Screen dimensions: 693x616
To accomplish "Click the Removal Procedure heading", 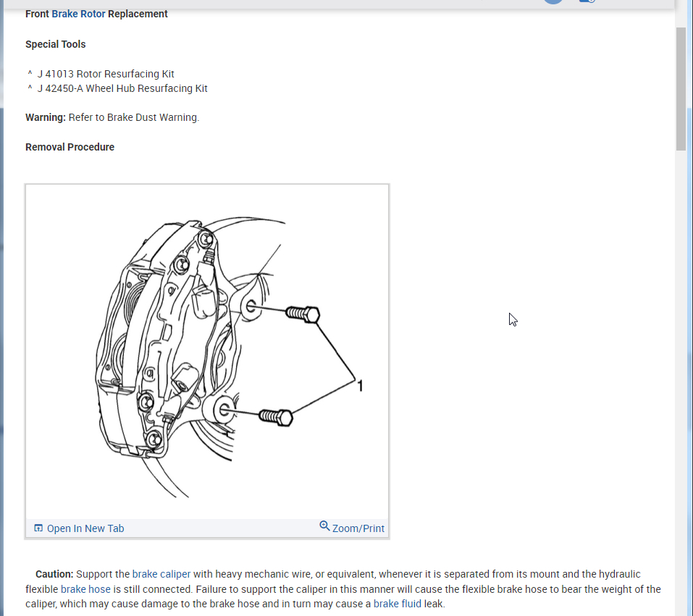I will click(x=70, y=147).
